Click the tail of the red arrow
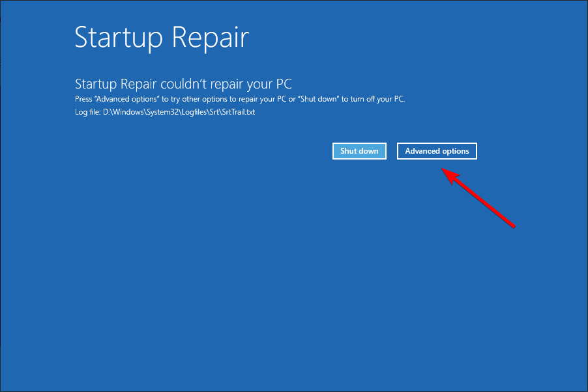 (514, 227)
